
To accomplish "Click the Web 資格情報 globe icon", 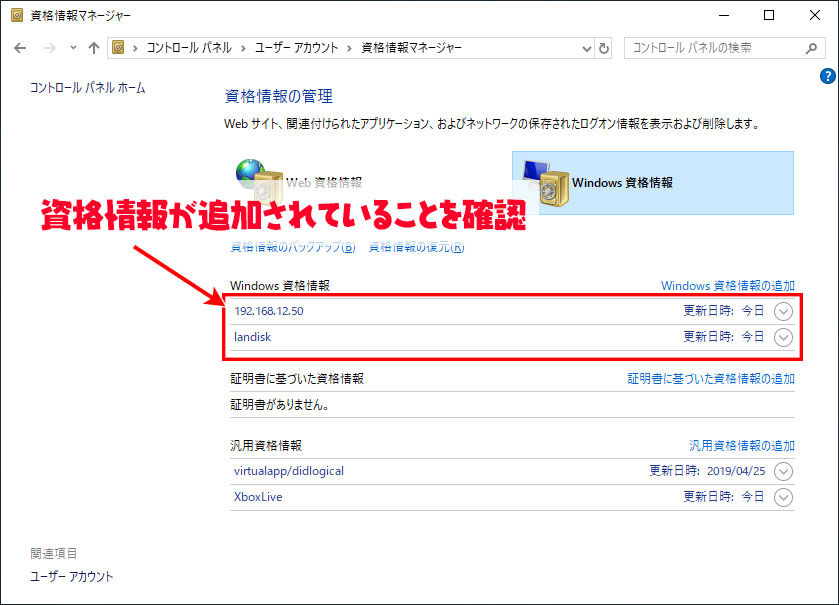I will coord(250,174).
